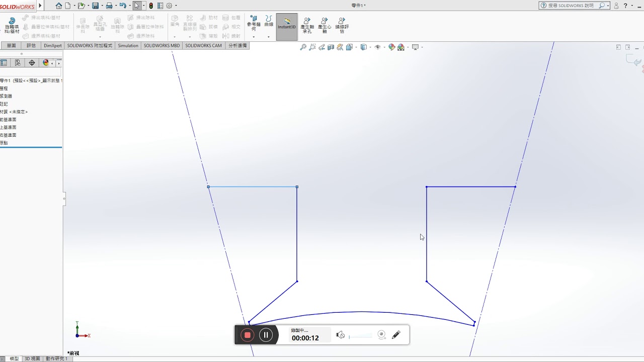Open 分析準備 tab

237,45
